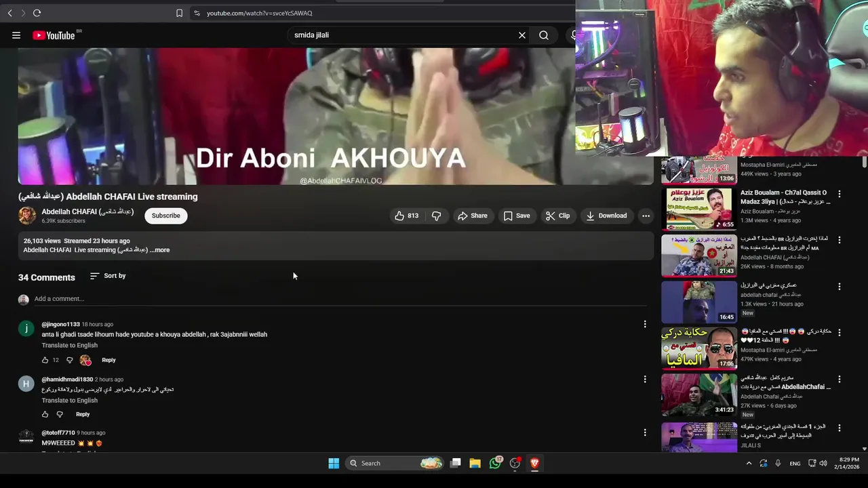Reply to the @jingono1133 comment
The width and height of the screenshot is (868, 488).
tap(108, 360)
